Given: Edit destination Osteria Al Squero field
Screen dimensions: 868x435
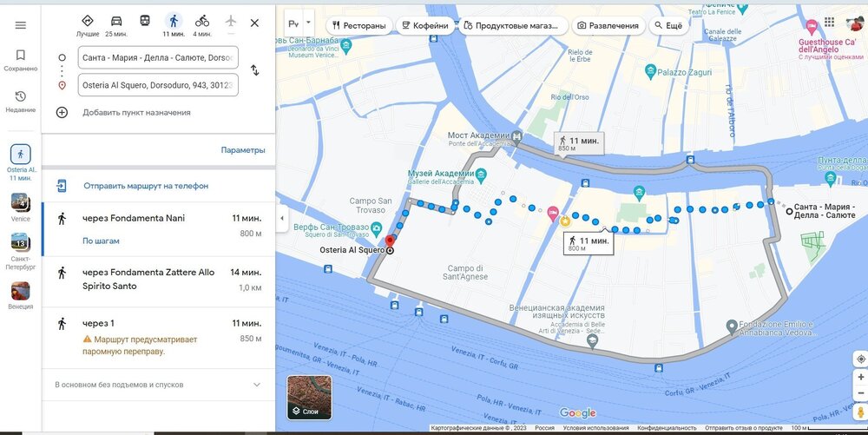Looking at the screenshot, I should click(x=158, y=85).
